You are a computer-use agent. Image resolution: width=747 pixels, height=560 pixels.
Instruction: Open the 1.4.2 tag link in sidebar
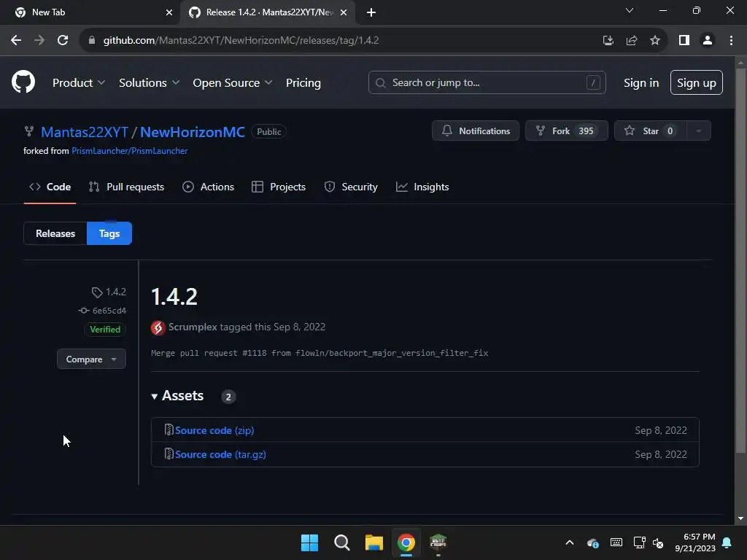click(116, 292)
